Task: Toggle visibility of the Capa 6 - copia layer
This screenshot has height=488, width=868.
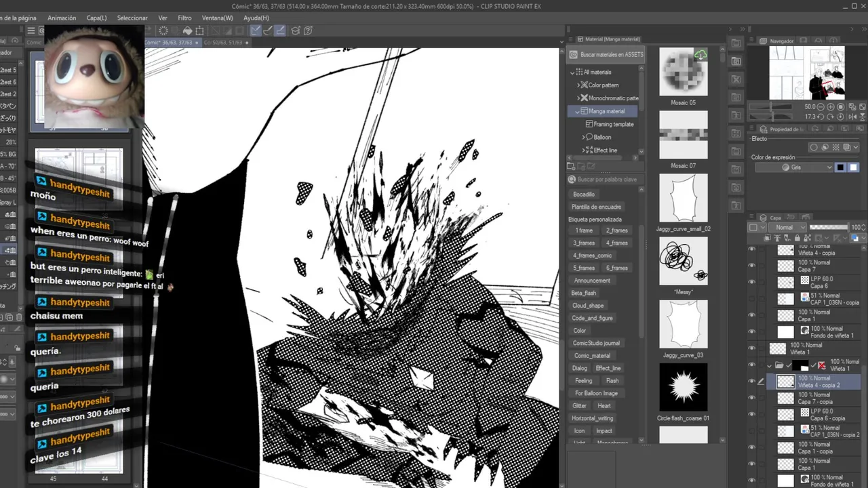Action: coord(751,415)
